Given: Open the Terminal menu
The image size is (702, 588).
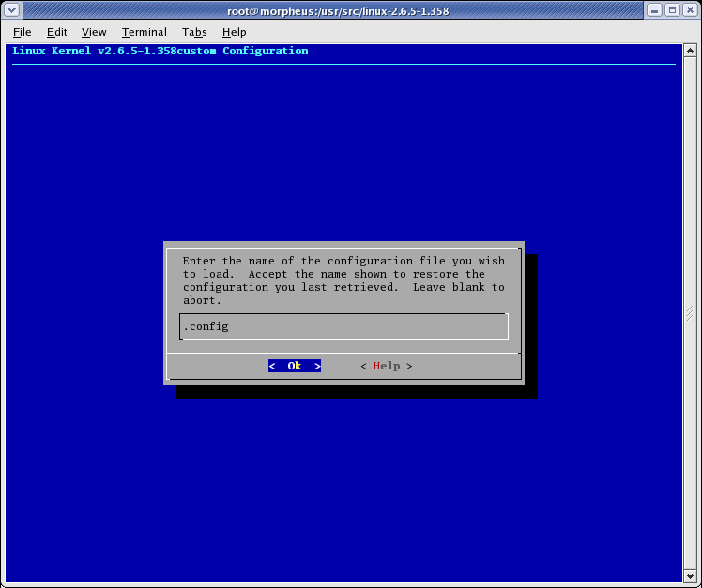Looking at the screenshot, I should tap(144, 32).
